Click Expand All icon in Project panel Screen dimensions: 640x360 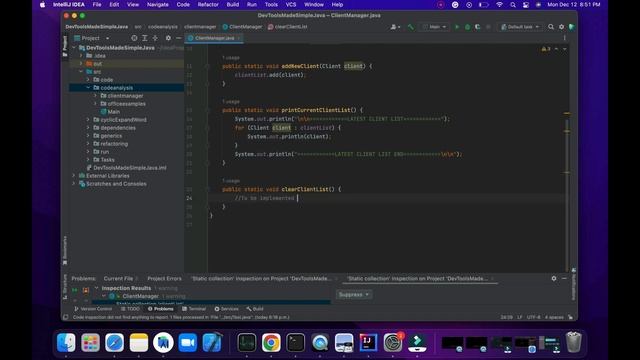point(144,38)
